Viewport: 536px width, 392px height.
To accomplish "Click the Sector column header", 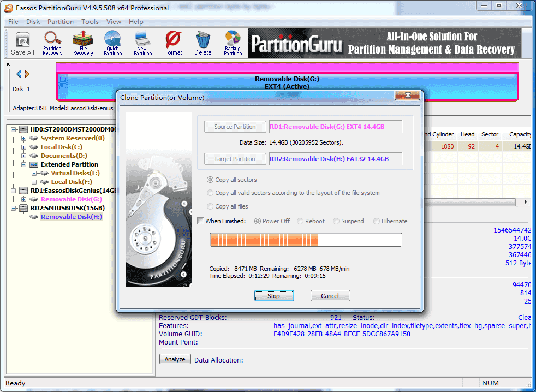I will [490, 134].
